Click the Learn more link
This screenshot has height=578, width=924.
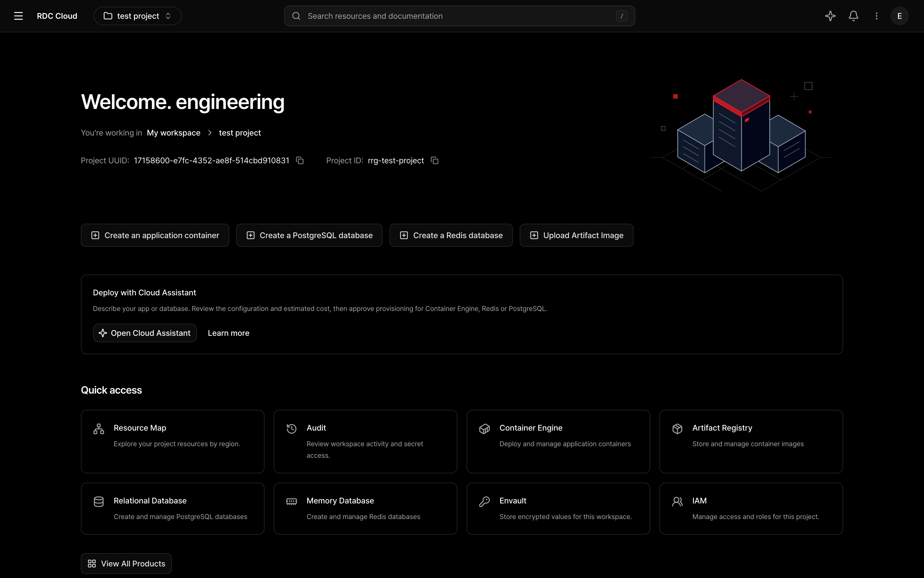coord(228,333)
